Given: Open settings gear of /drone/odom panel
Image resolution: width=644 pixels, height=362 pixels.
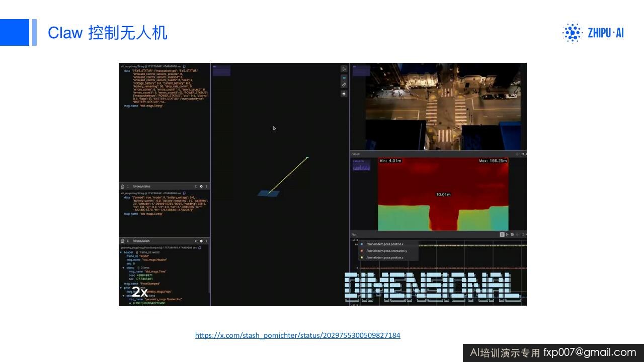Looking at the screenshot, I should point(201,241).
